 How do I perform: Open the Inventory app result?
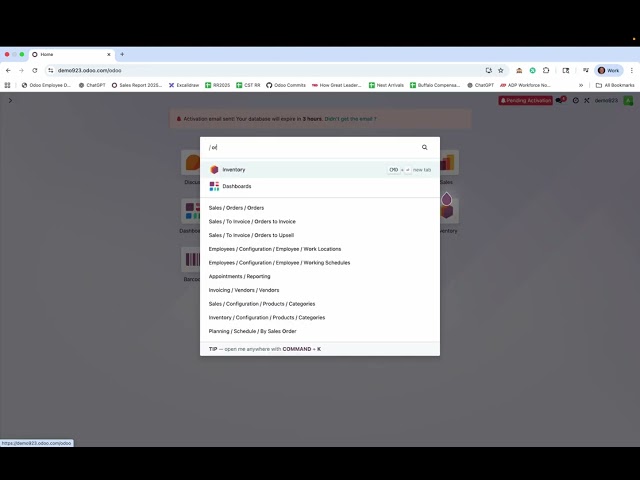click(320, 169)
